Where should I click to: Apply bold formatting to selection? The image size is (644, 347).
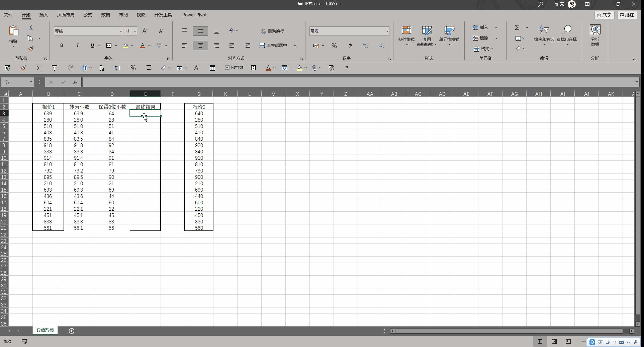coord(62,46)
